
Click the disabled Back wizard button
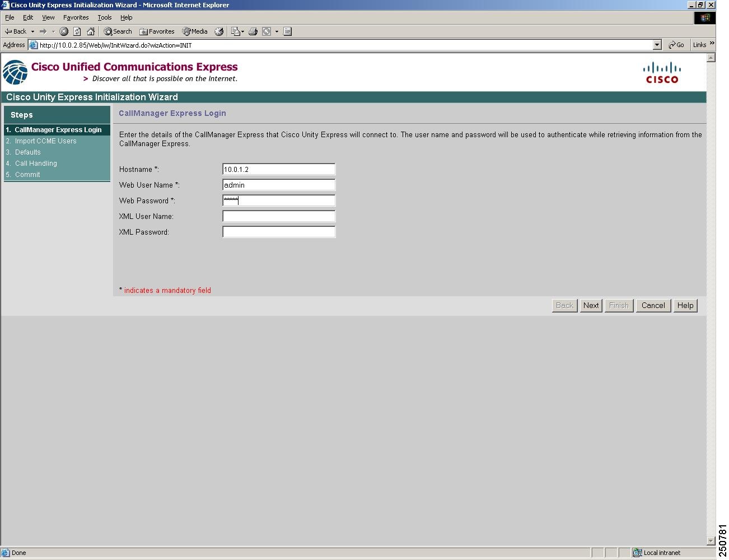pyautogui.click(x=564, y=305)
